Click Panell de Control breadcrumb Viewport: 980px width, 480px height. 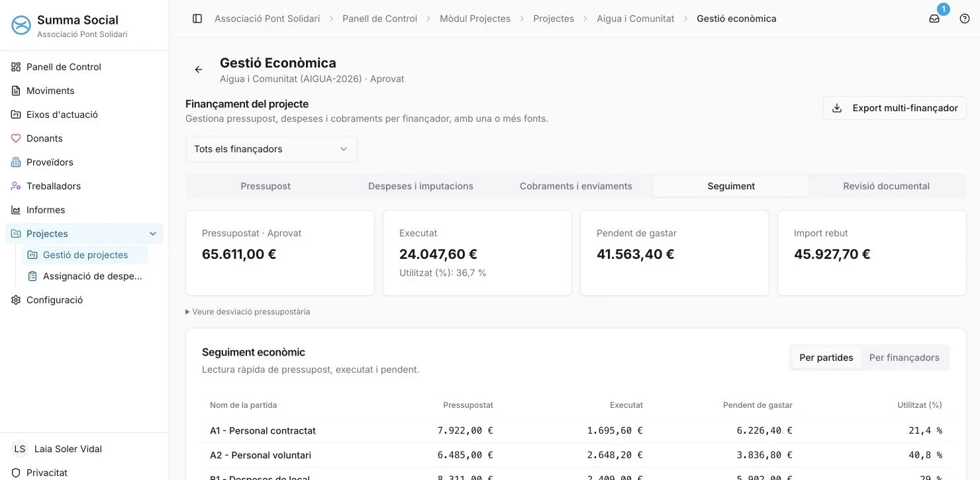[x=379, y=19]
